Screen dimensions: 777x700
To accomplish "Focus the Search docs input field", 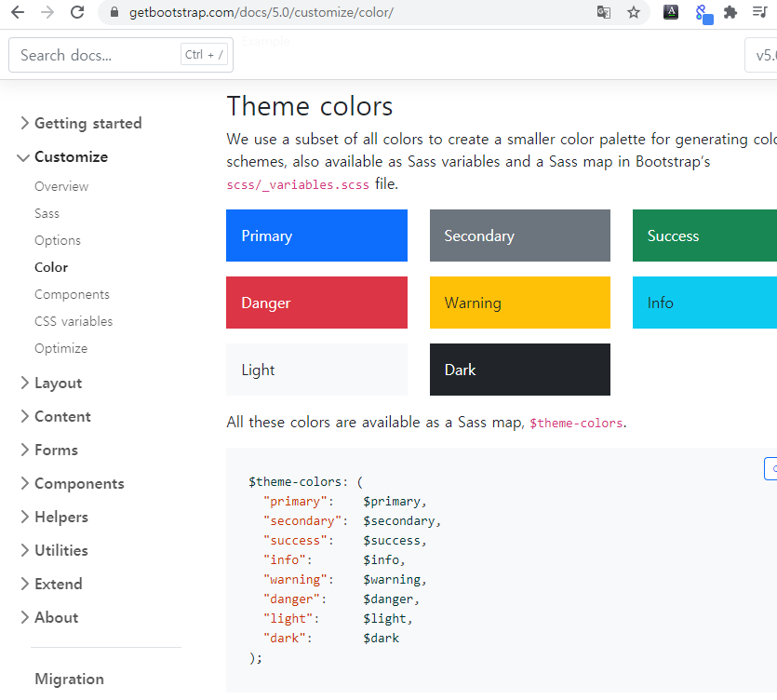I will [121, 55].
